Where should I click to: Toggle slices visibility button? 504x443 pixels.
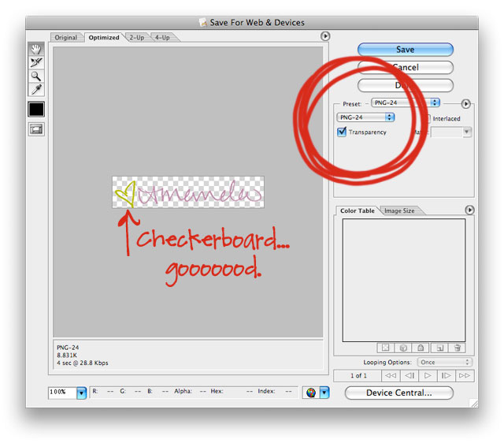pos(36,129)
